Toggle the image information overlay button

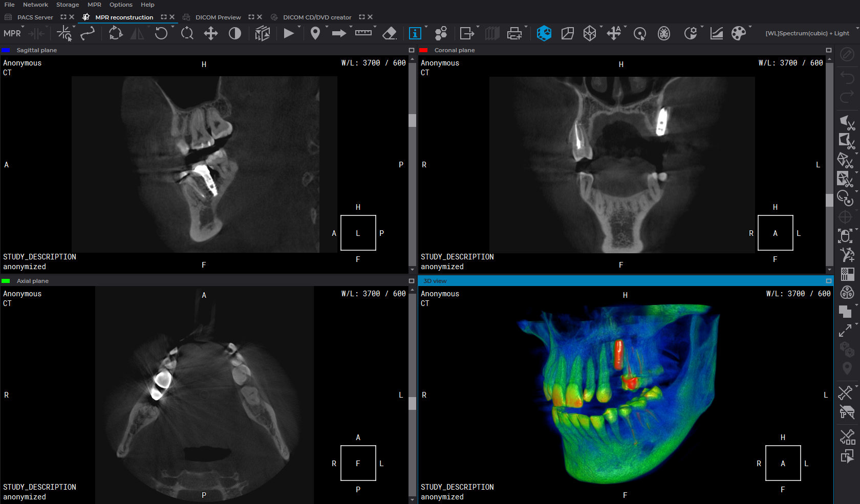415,34
